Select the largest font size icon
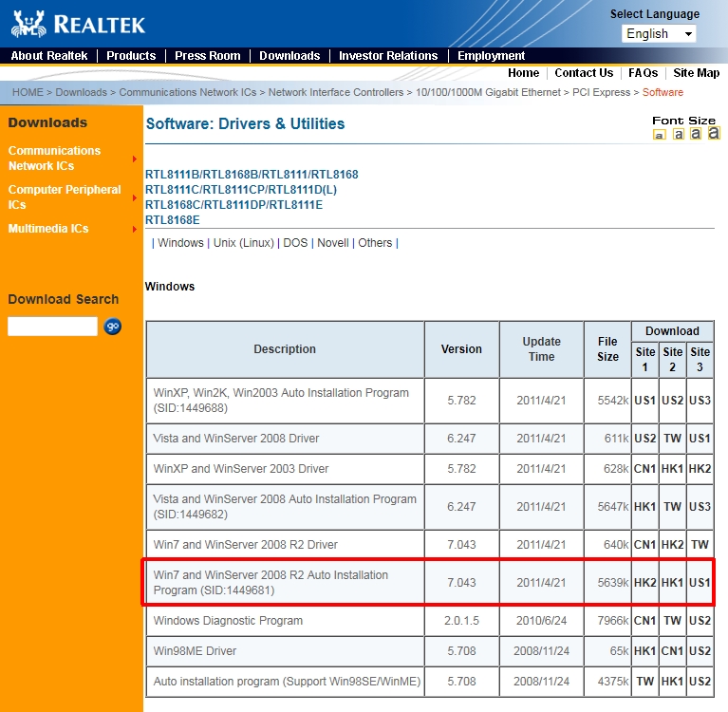The height and width of the screenshot is (712, 728). [714, 133]
